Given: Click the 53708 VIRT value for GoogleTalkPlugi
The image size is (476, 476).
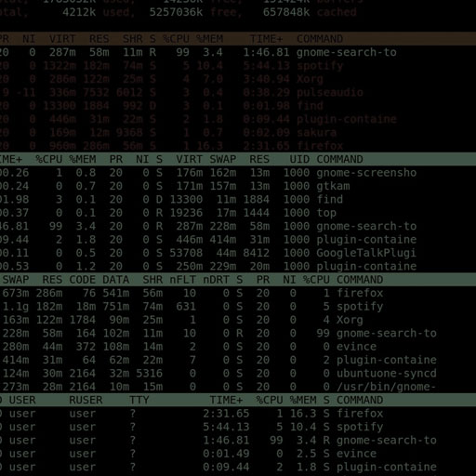Looking at the screenshot, I should click(186, 253).
